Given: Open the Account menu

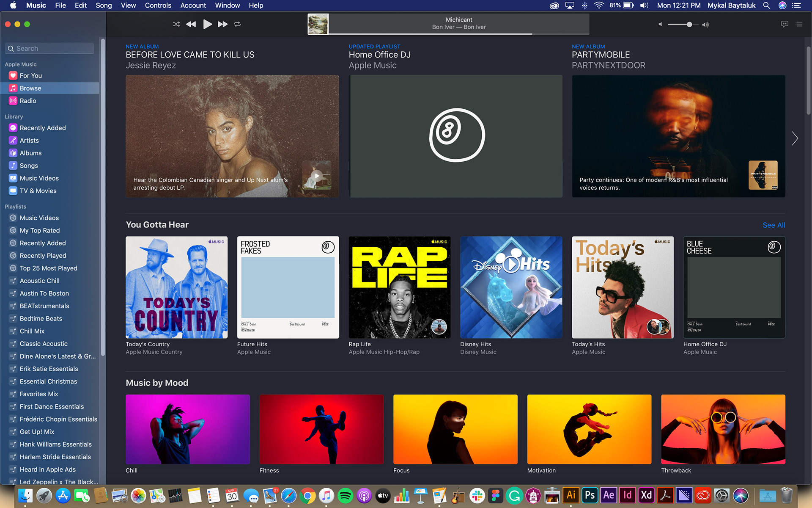Looking at the screenshot, I should click(193, 5).
